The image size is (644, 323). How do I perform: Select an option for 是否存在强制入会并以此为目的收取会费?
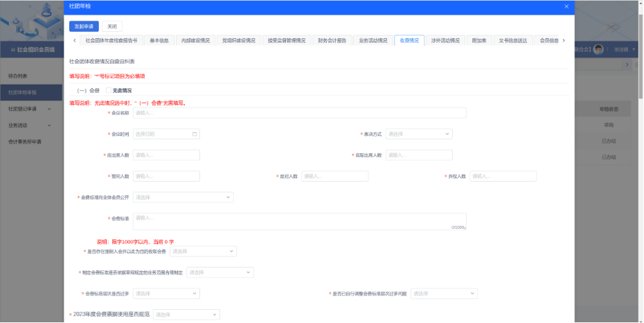point(203,251)
